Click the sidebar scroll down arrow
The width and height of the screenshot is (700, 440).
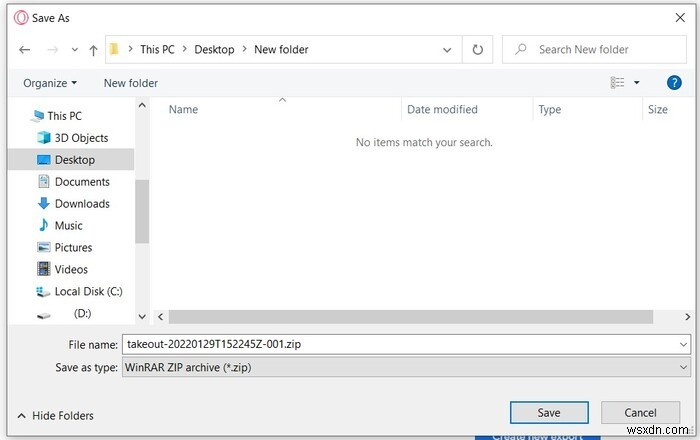[142, 317]
